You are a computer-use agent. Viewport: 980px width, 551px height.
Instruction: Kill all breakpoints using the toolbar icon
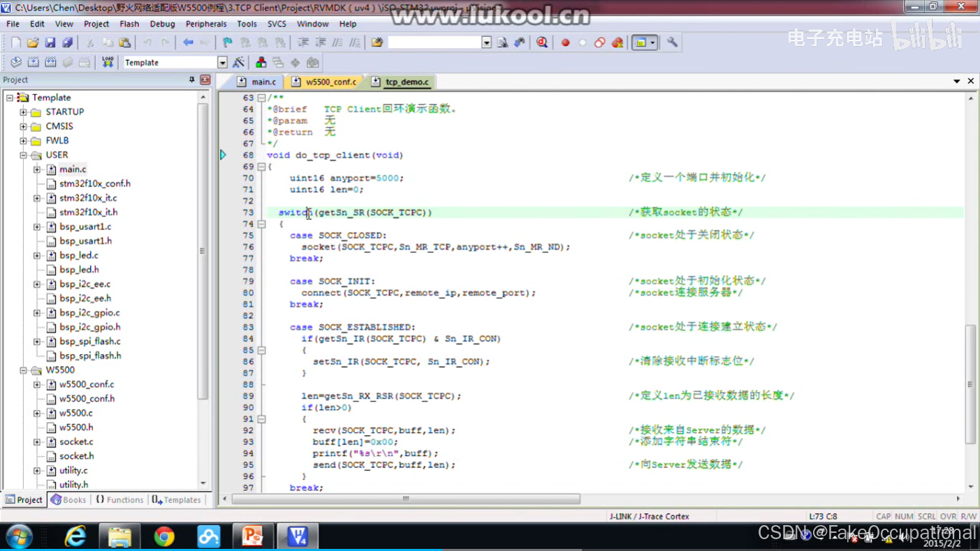(x=617, y=43)
